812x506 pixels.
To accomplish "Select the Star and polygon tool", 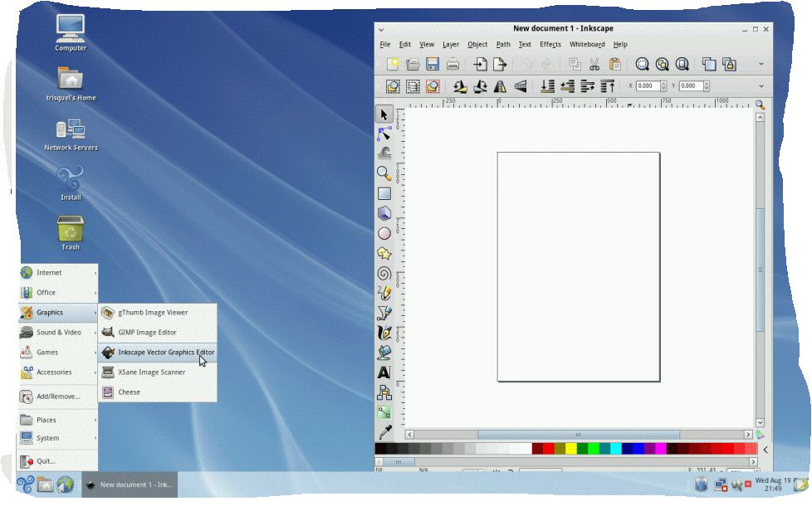I will 384,253.
